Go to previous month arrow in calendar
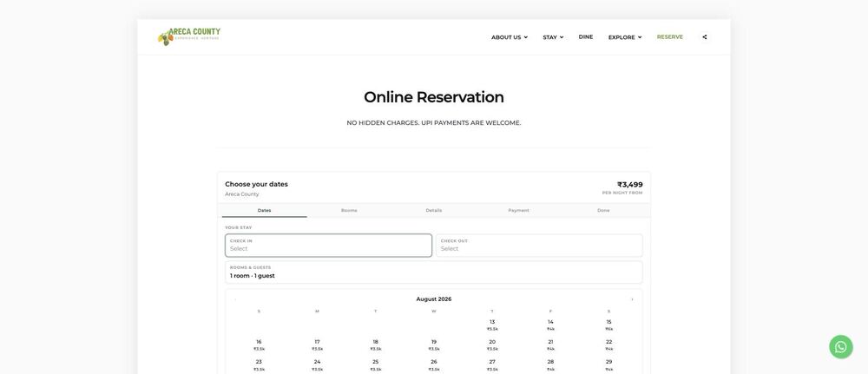 [x=235, y=299]
